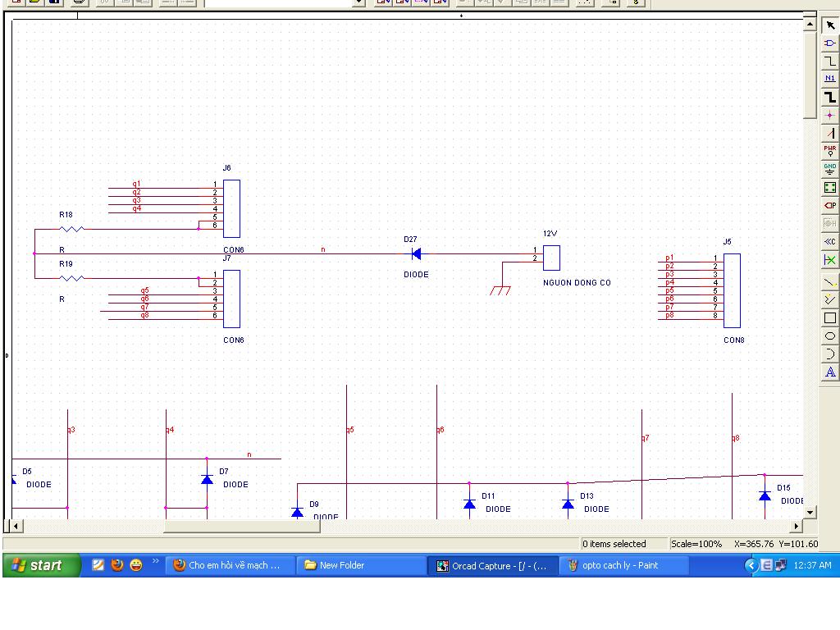Choose the Place Hierarchical Port tool
This screenshot has height=630, width=840.
[x=830, y=205]
